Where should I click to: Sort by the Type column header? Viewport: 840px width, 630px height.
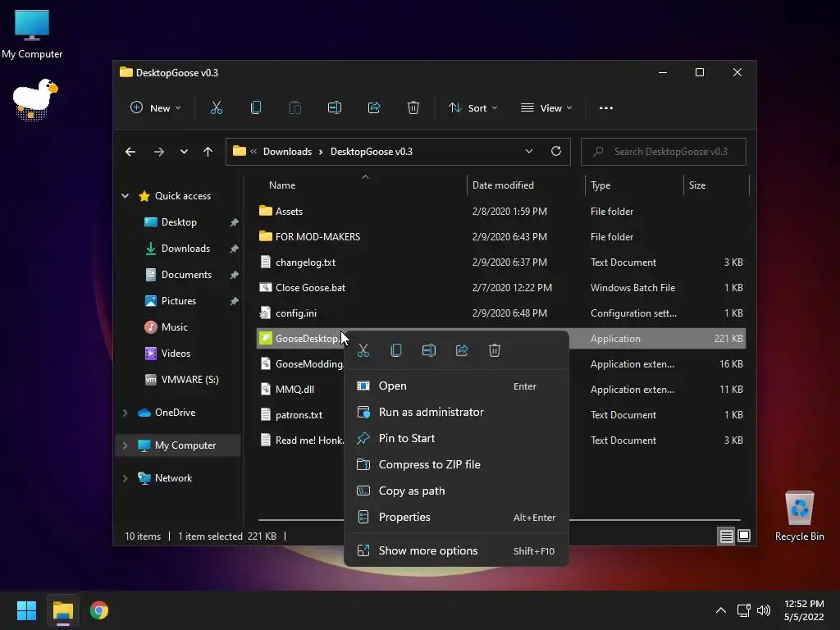coord(600,185)
